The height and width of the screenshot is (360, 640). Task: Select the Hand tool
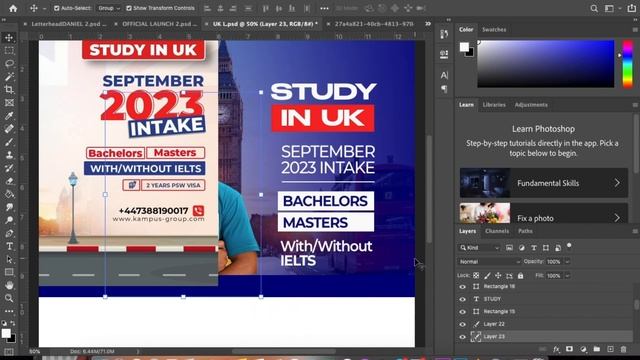[x=9, y=285]
